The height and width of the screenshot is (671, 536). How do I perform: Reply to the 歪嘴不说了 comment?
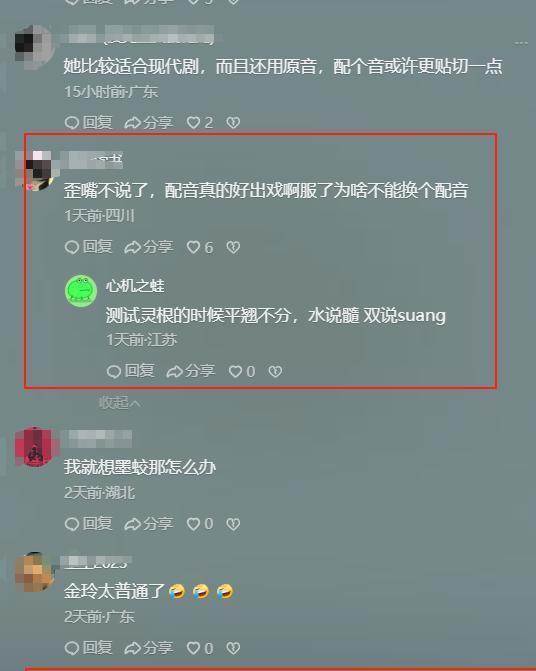pyautogui.click(x=89, y=247)
